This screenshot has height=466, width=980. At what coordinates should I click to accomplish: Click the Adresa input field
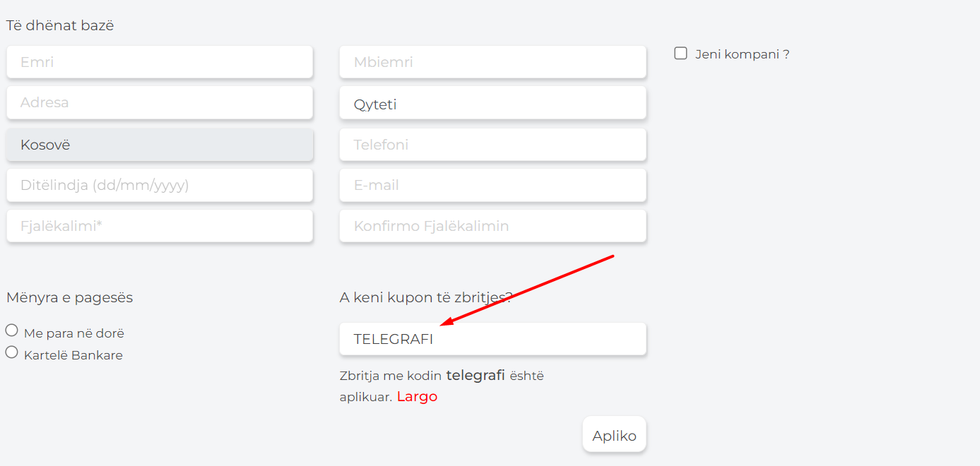click(x=159, y=103)
